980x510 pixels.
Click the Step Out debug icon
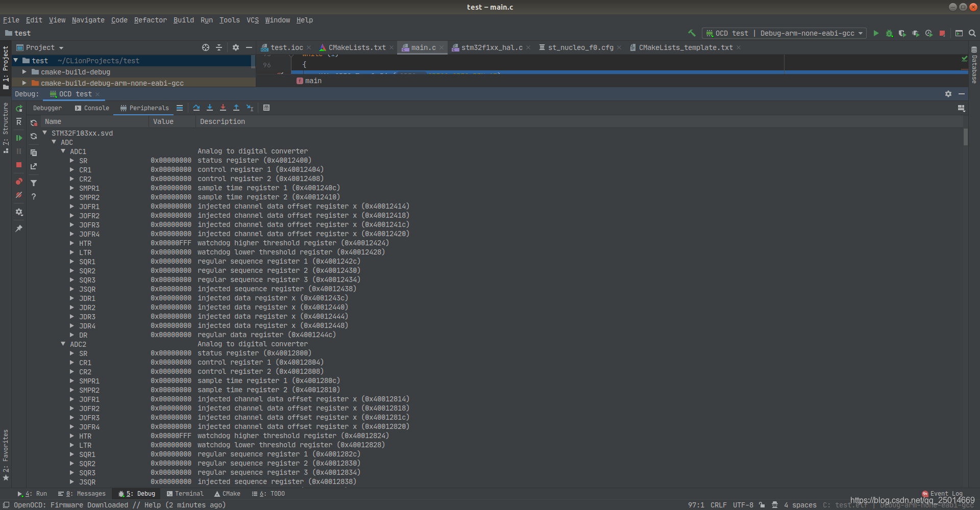coord(237,108)
